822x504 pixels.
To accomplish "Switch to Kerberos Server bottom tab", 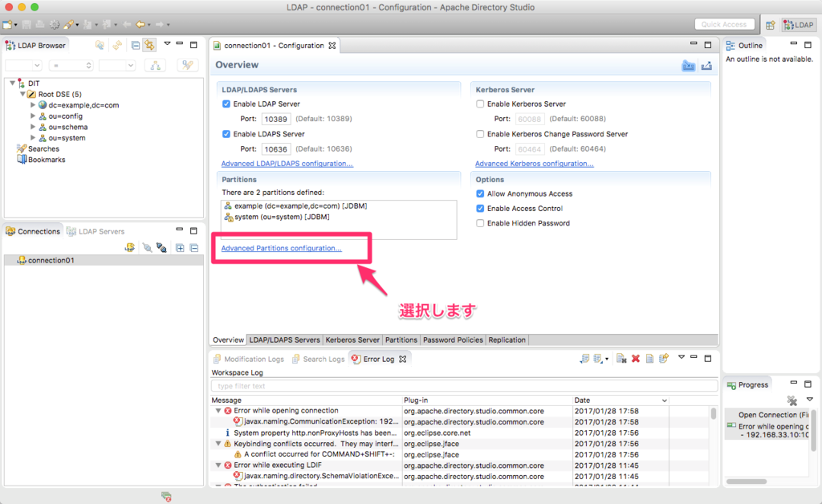I will [352, 340].
